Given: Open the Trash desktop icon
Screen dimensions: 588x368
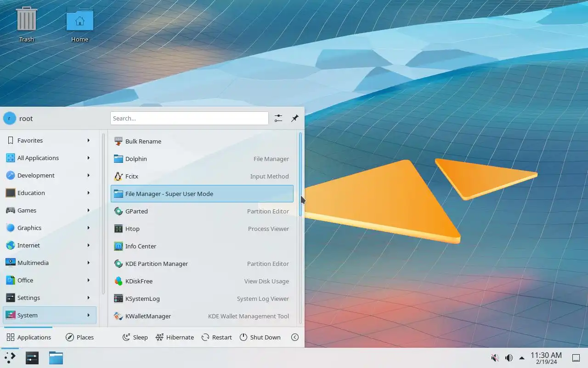Looking at the screenshot, I should pos(26,24).
